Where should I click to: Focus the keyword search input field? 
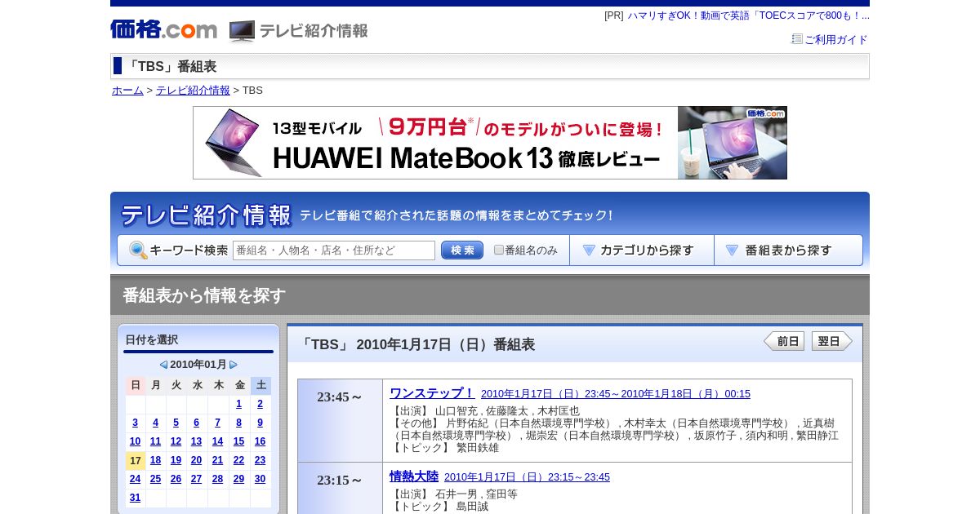click(334, 250)
